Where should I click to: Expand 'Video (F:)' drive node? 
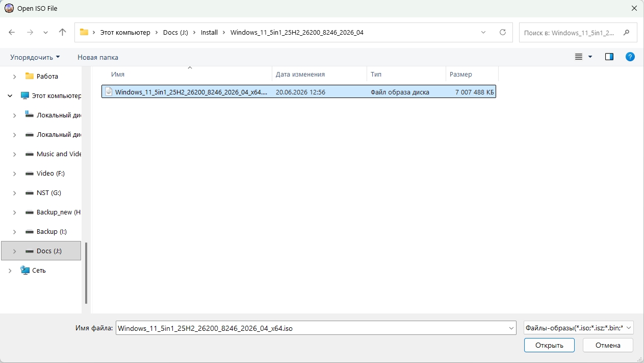tap(14, 173)
